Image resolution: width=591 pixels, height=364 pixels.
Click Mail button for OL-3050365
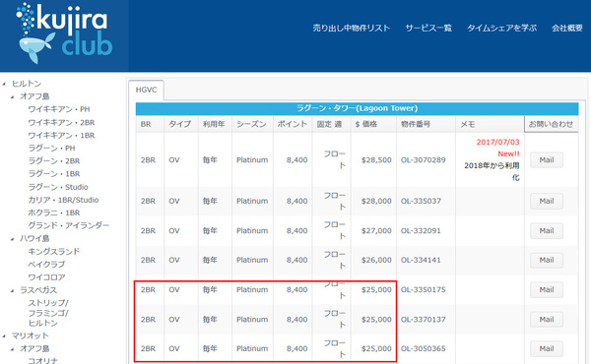click(x=547, y=348)
